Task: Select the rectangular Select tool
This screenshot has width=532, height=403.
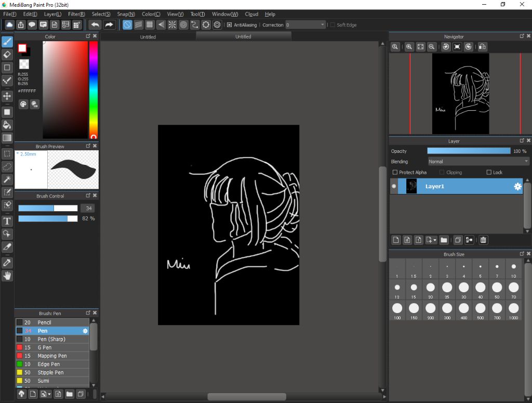Action: tap(7, 153)
